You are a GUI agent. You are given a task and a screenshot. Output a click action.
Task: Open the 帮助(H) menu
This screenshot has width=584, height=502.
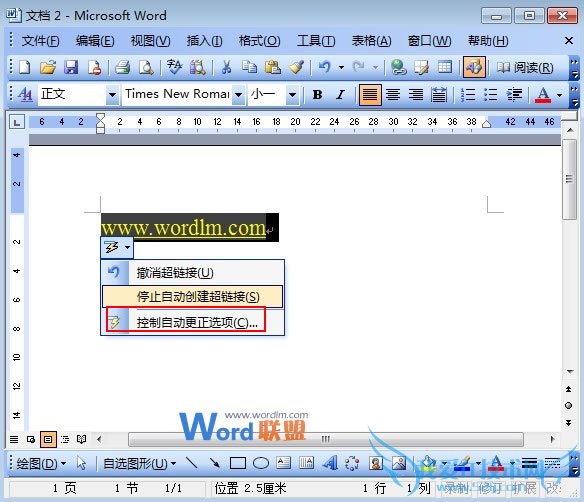tap(488, 41)
